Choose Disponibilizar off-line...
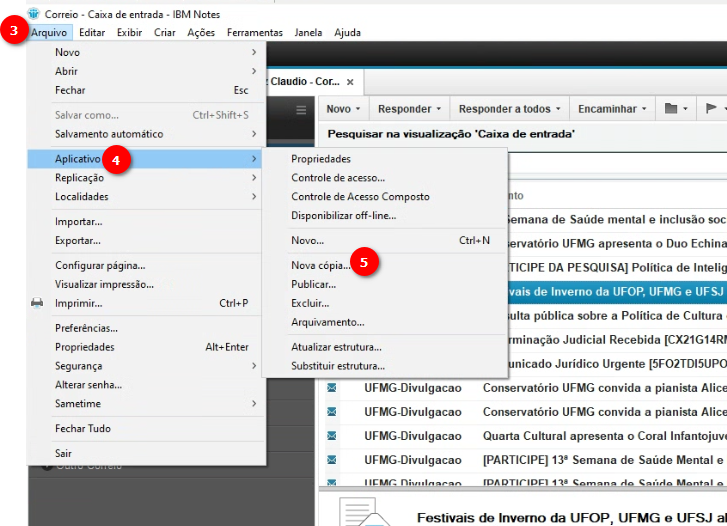This screenshot has width=727, height=526. tap(385, 216)
